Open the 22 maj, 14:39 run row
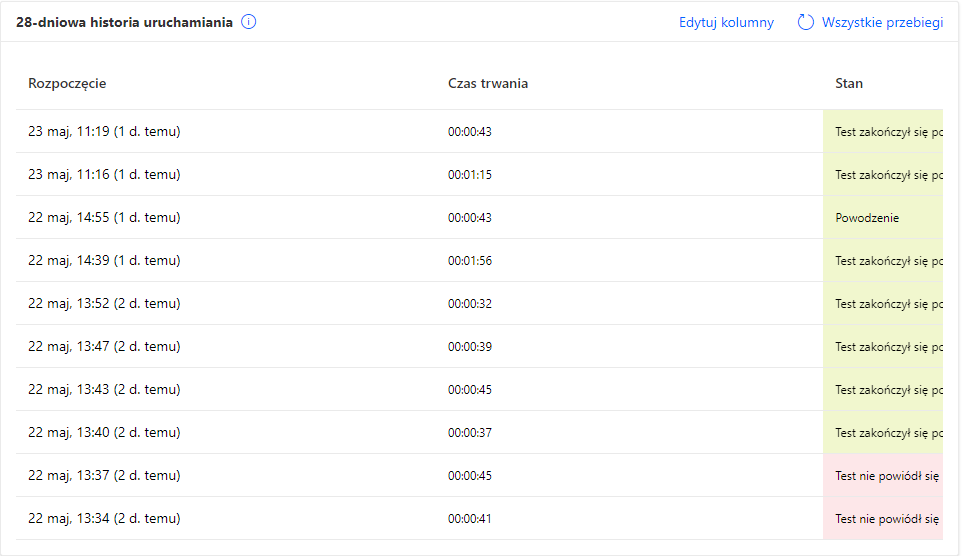Viewport: 965px width, 556px height. pyautogui.click(x=104, y=260)
